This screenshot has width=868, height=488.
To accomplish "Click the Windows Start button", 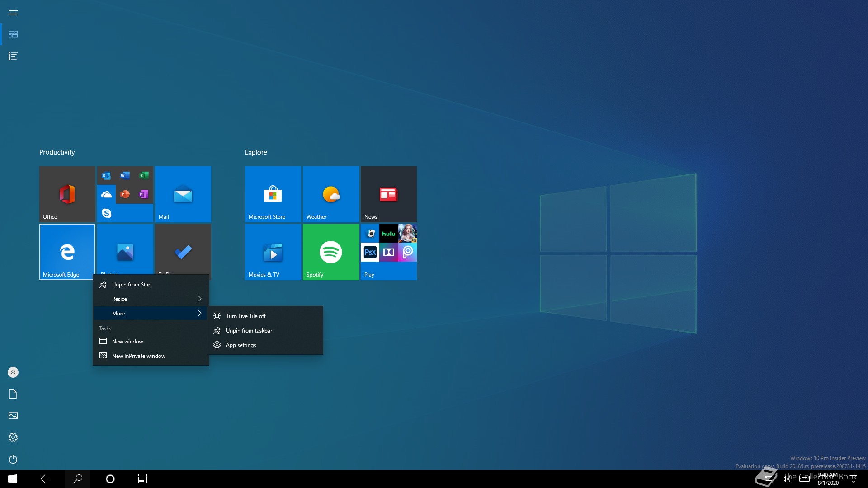I will tap(13, 479).
